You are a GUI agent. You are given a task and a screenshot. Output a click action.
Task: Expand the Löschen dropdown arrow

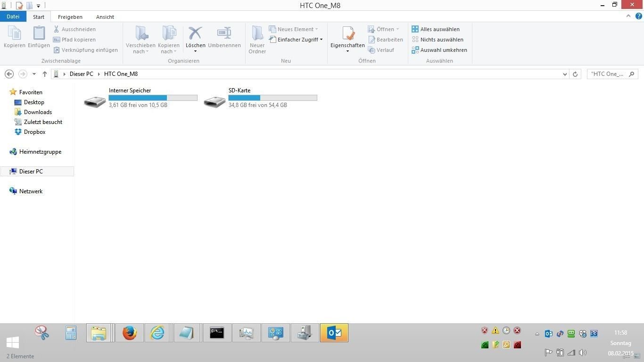(195, 51)
